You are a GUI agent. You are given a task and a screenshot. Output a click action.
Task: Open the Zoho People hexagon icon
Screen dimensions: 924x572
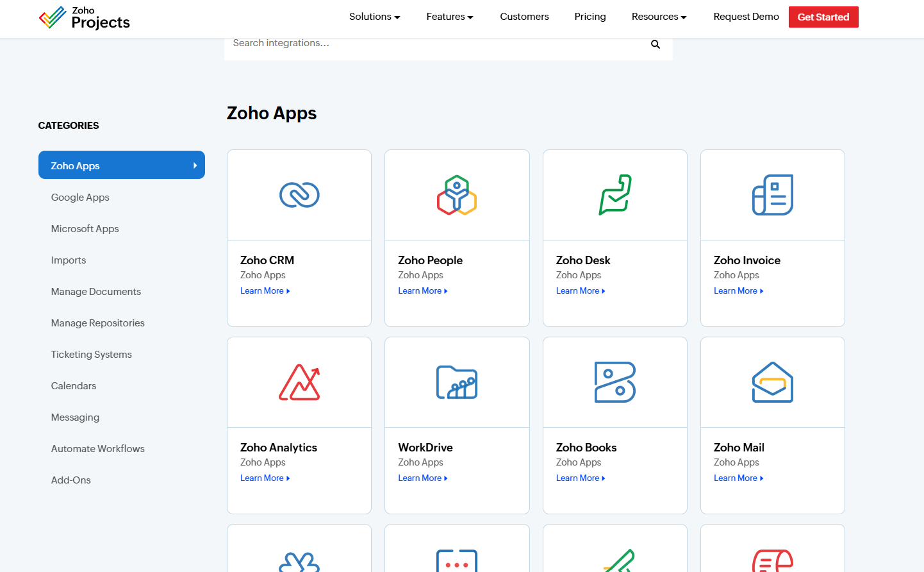pyautogui.click(x=457, y=195)
